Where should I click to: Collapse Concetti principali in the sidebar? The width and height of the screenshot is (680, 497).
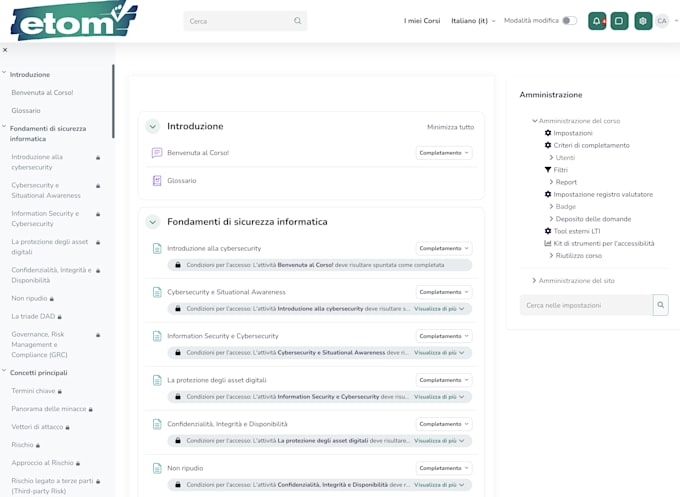tap(4, 371)
